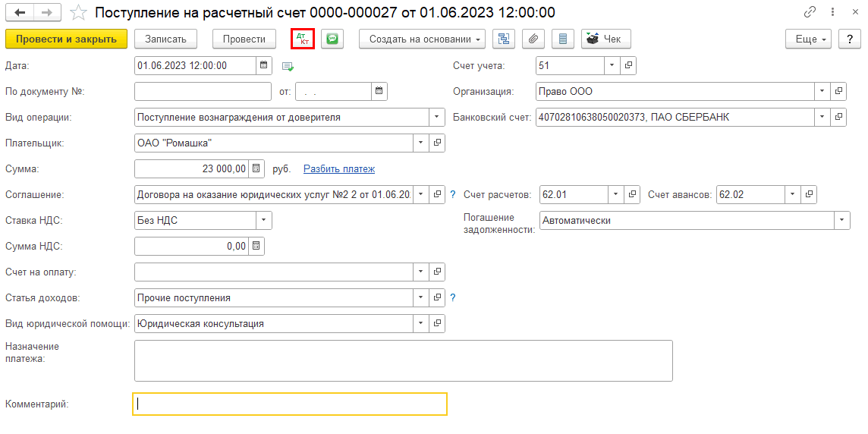Navigate back with left arrow
The image size is (868, 434).
tap(20, 13)
